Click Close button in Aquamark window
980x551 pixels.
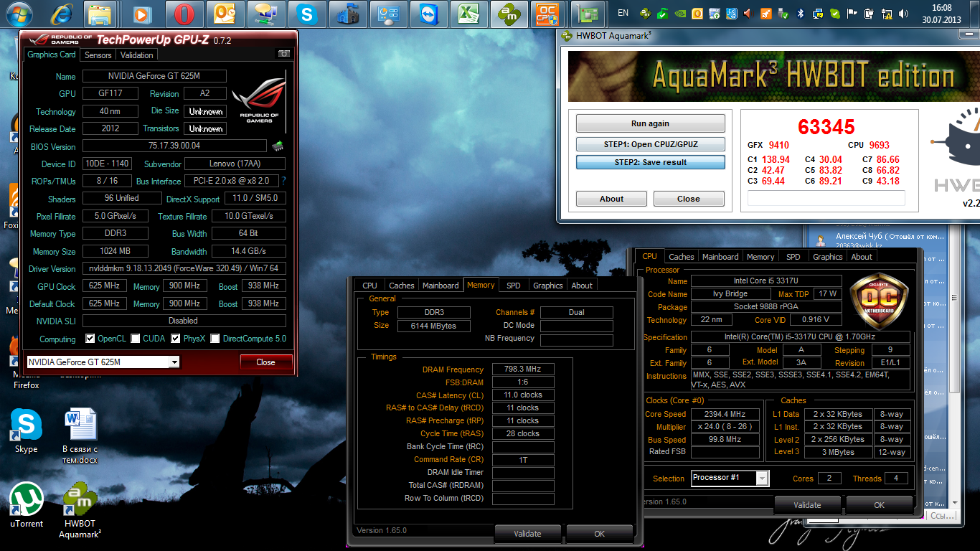click(x=688, y=199)
